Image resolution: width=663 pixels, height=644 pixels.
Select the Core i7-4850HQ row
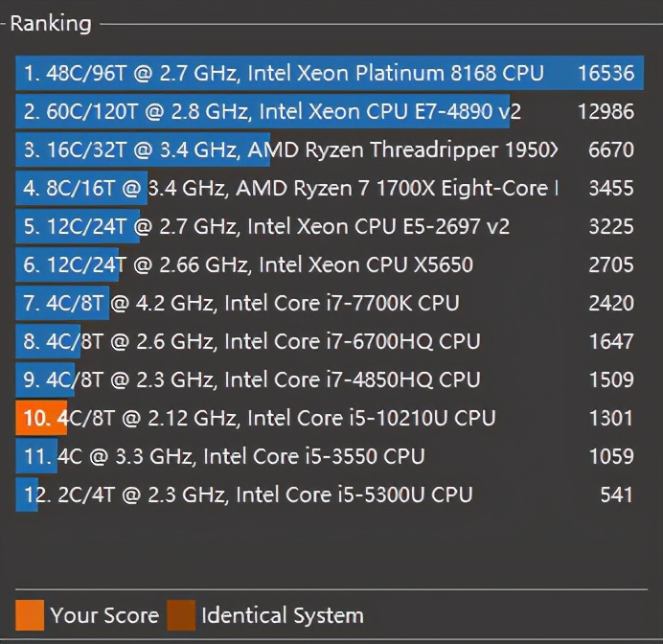(x=251, y=380)
